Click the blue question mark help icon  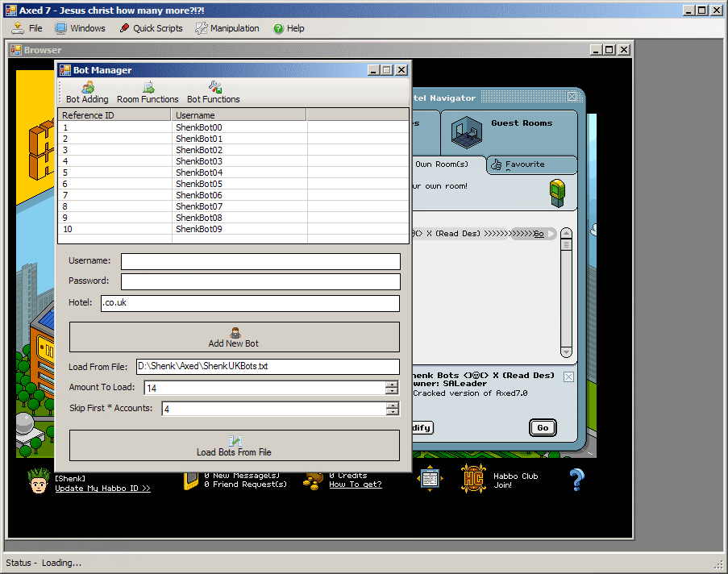[576, 479]
